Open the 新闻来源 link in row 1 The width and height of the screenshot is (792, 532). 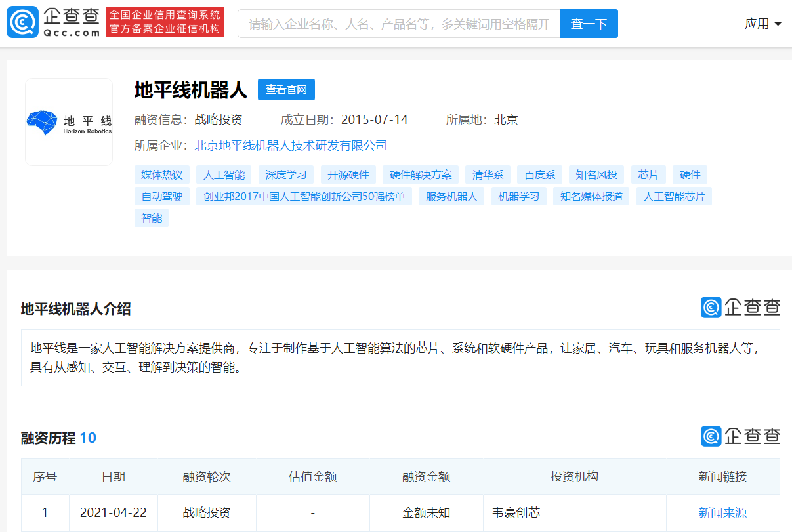click(x=722, y=513)
